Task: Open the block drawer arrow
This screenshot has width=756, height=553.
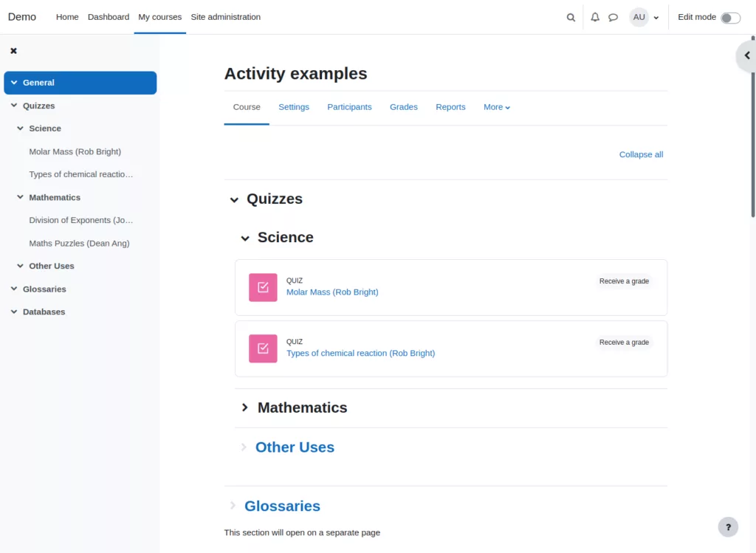Action: pyautogui.click(x=746, y=55)
